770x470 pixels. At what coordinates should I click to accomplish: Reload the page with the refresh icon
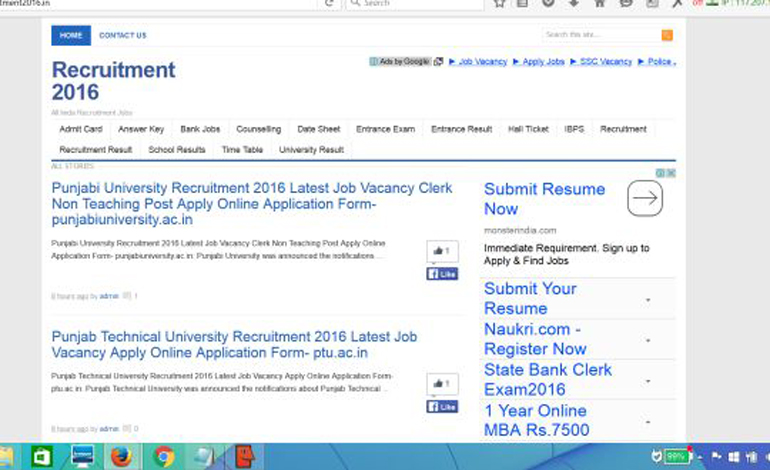329,3
